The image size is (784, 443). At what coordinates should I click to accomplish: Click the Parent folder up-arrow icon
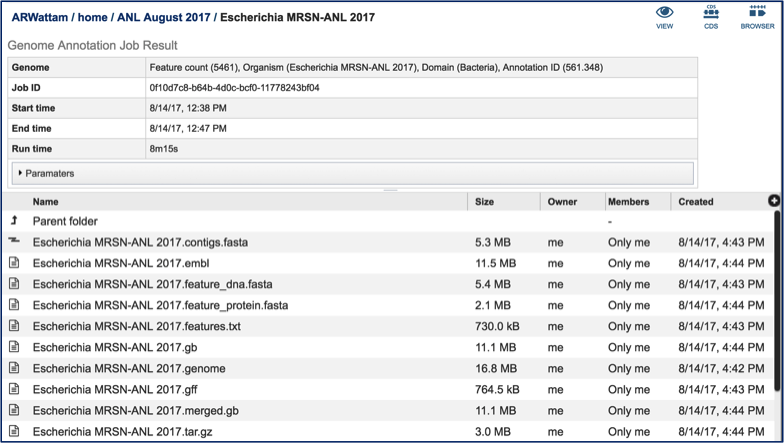tap(14, 221)
